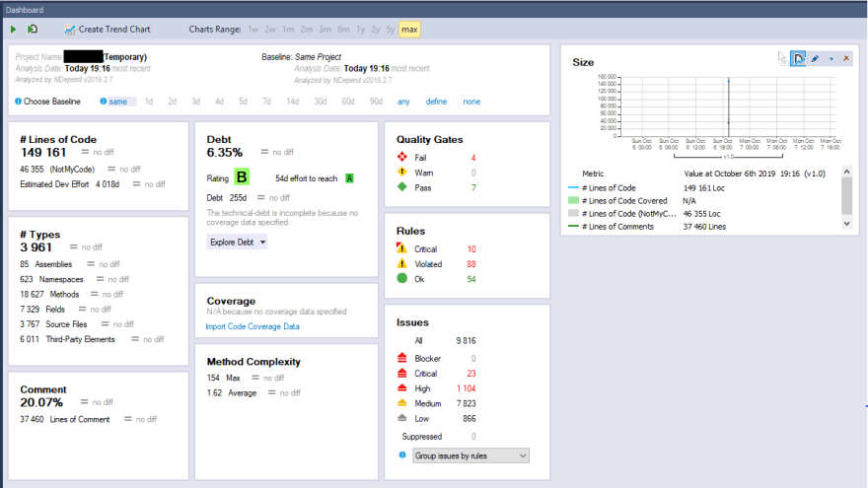Image resolution: width=868 pixels, height=488 pixels.
Task: Click the Critical issues severity icon
Action: 402,373
